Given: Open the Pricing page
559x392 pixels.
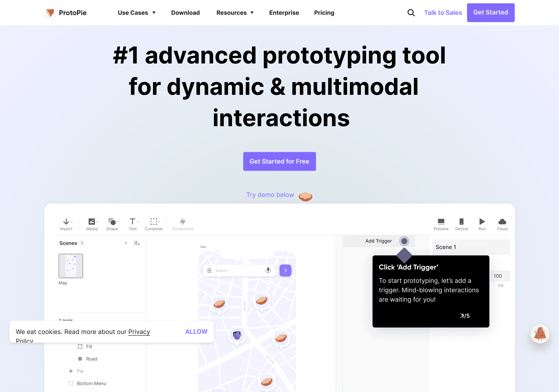Looking at the screenshot, I should [x=324, y=13].
